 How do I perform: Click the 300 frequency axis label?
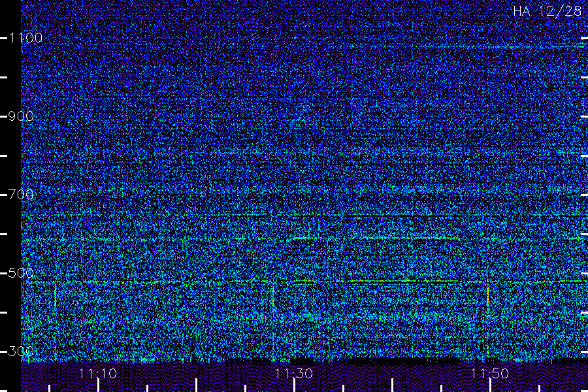click(21, 351)
